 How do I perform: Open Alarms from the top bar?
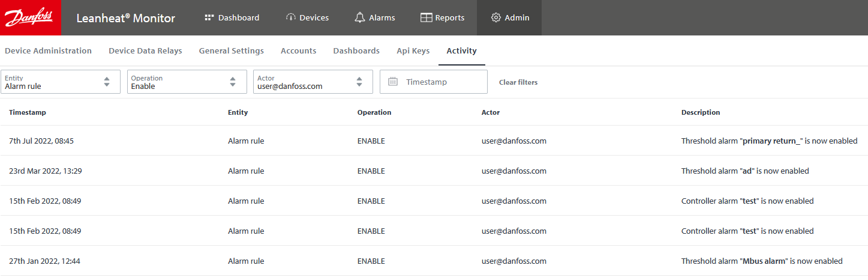[374, 17]
